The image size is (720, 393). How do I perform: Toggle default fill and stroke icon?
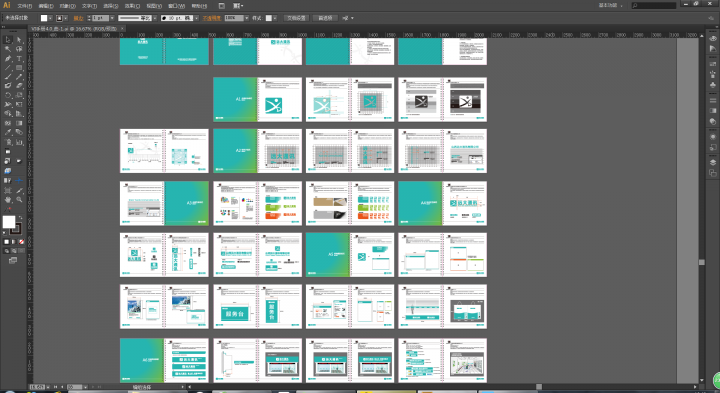[x=5, y=233]
